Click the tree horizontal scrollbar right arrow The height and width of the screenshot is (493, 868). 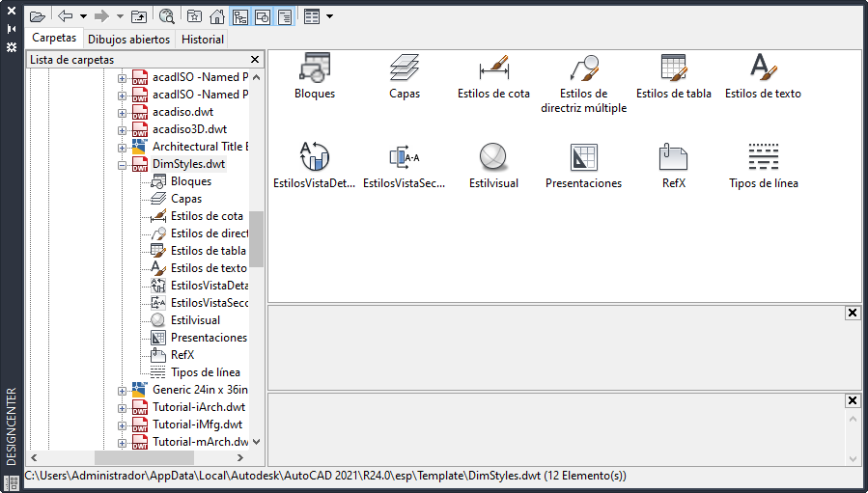(240, 457)
